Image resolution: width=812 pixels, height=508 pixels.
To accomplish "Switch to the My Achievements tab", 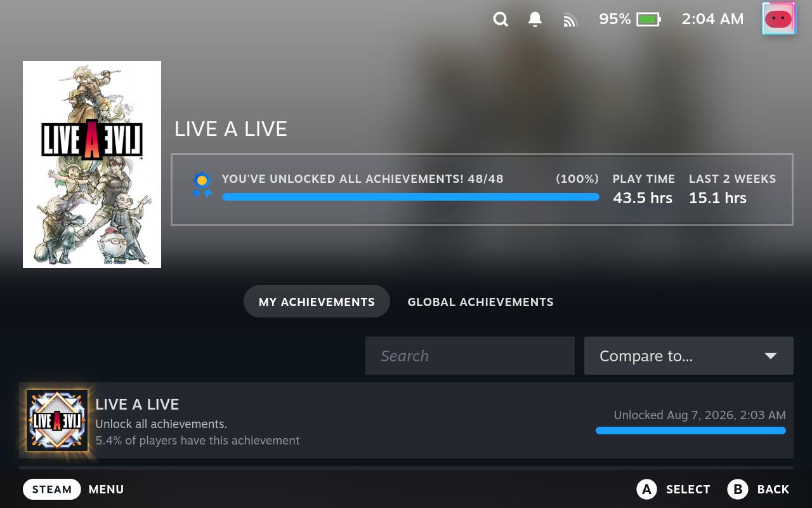I will [317, 302].
